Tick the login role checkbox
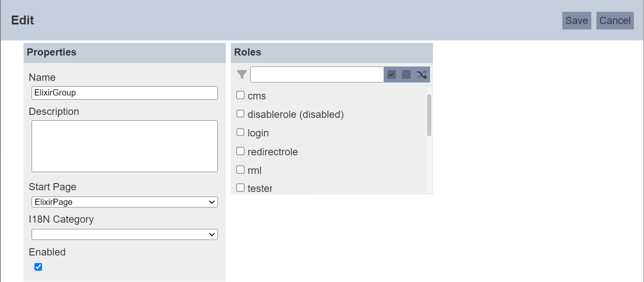 [x=240, y=132]
